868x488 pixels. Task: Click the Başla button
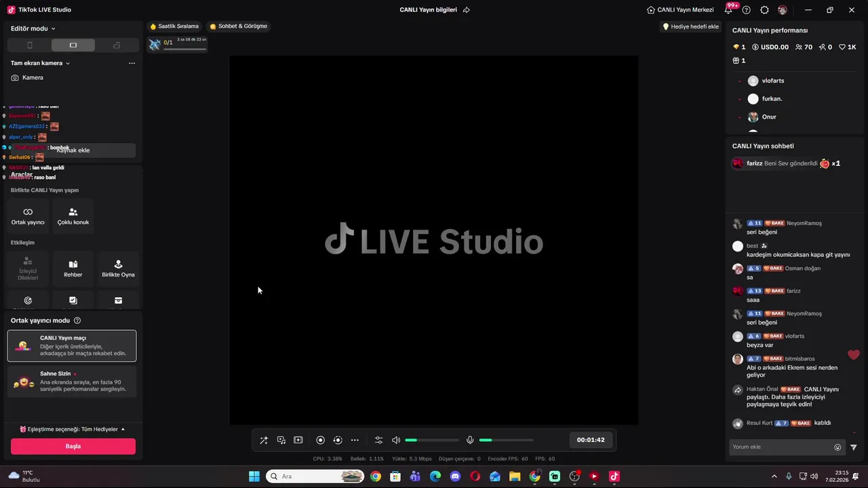tap(73, 446)
